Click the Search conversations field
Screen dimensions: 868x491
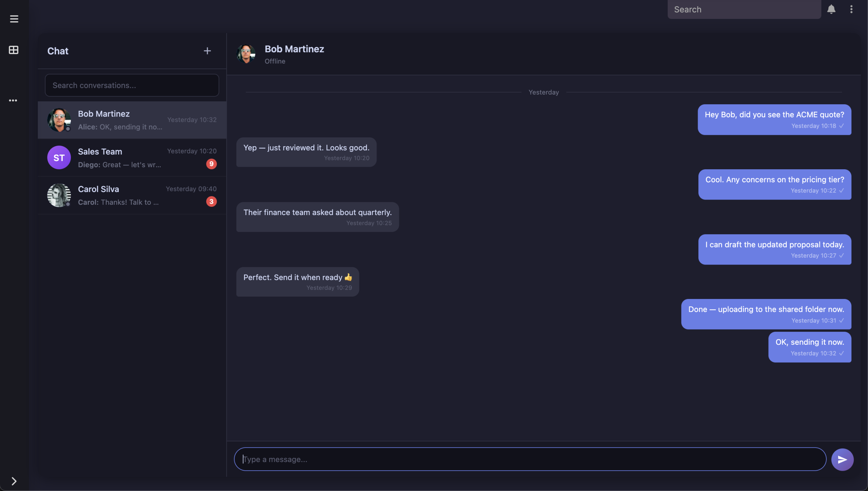tap(132, 85)
